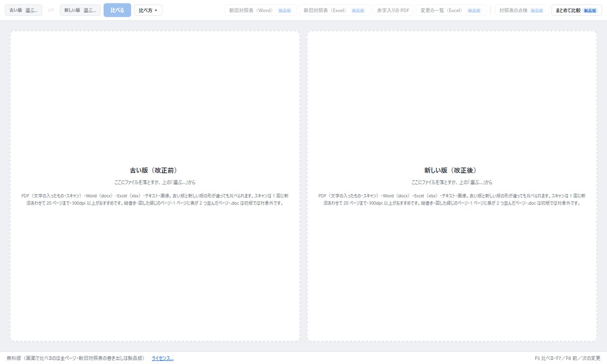Viewport: 607px width, 364px height.
Task: Click the 新しい版（改正後） drop area
Action: pos(452,186)
